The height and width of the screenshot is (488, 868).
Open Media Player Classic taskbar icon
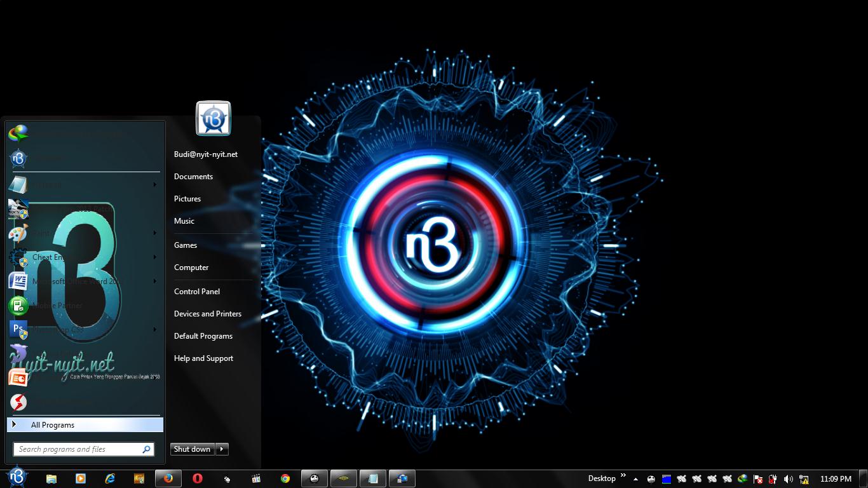click(256, 478)
